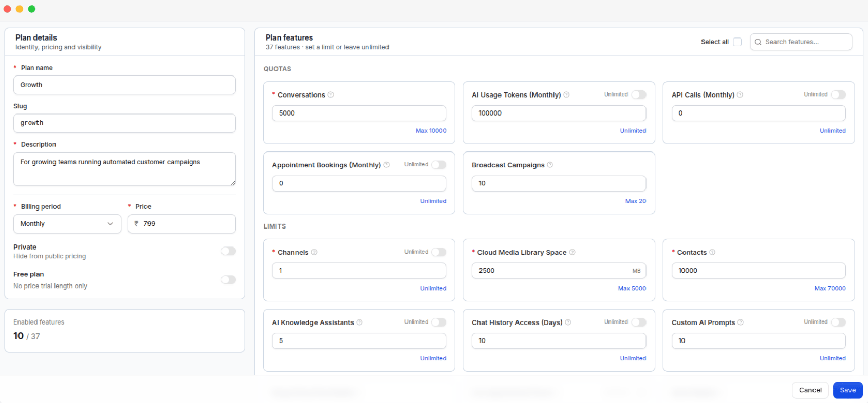Focus the Plan name input field
The image size is (868, 418).
124,85
